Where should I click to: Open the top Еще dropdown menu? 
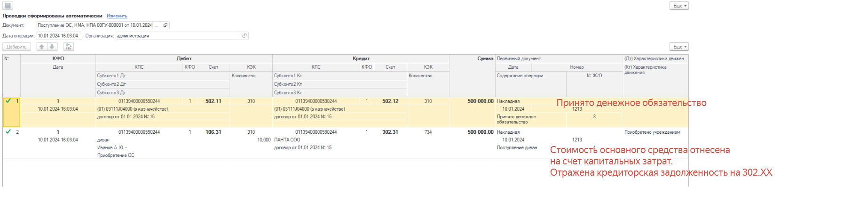(679, 6)
